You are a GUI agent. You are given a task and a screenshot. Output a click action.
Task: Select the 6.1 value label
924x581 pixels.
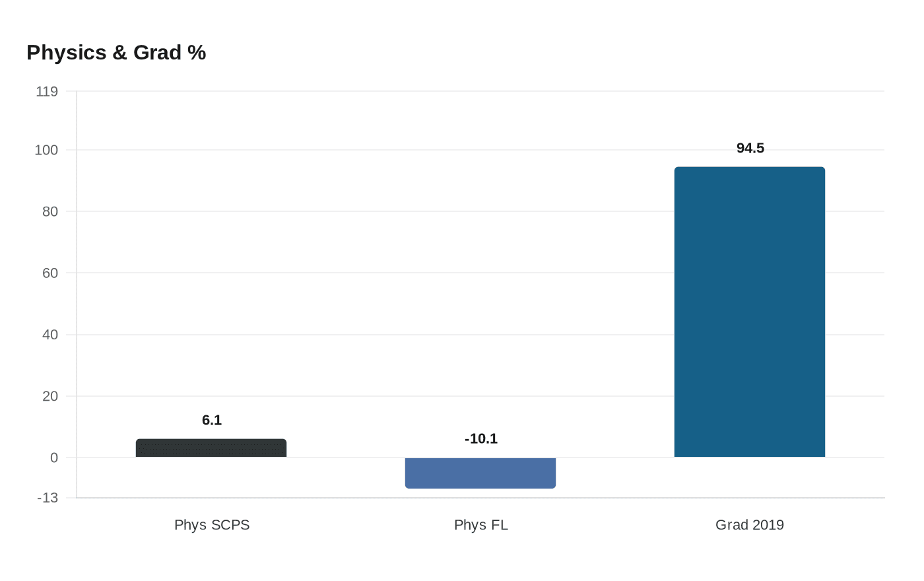tap(212, 421)
